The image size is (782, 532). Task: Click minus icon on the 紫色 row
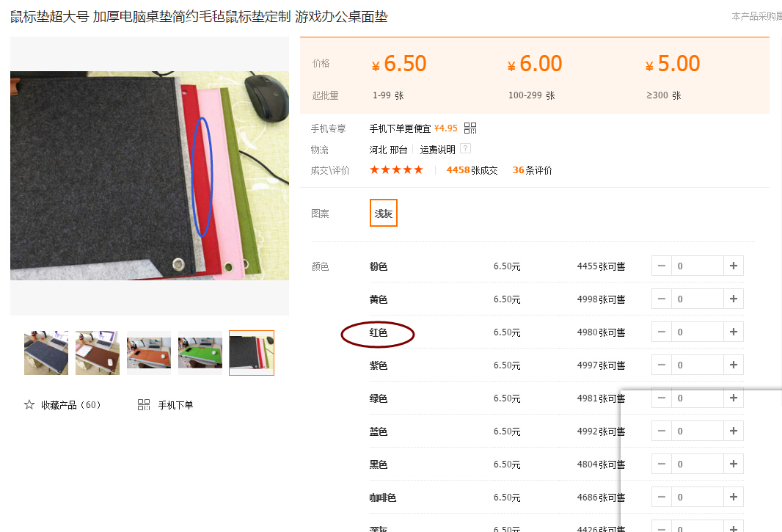pyautogui.click(x=662, y=365)
